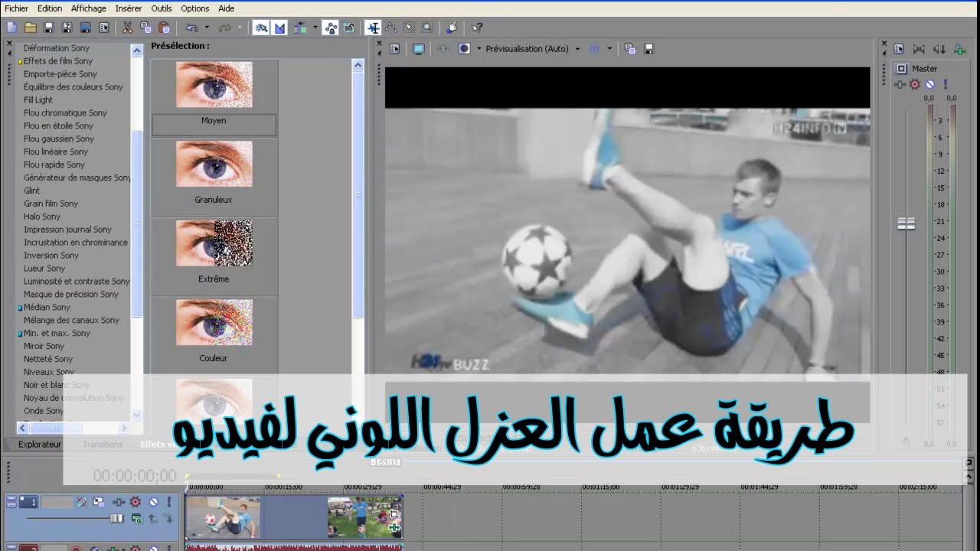Redo using greyed arrow icon
The image size is (980, 551).
pyautogui.click(x=225, y=28)
